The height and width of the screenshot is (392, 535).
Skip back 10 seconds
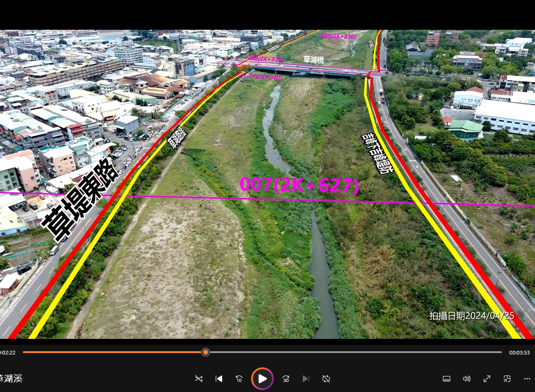[239, 379]
